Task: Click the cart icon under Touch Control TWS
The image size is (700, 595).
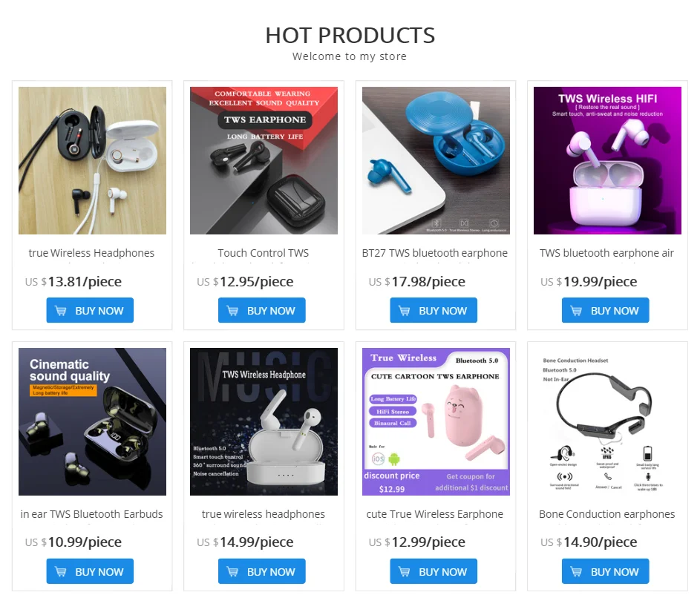Action: click(232, 310)
